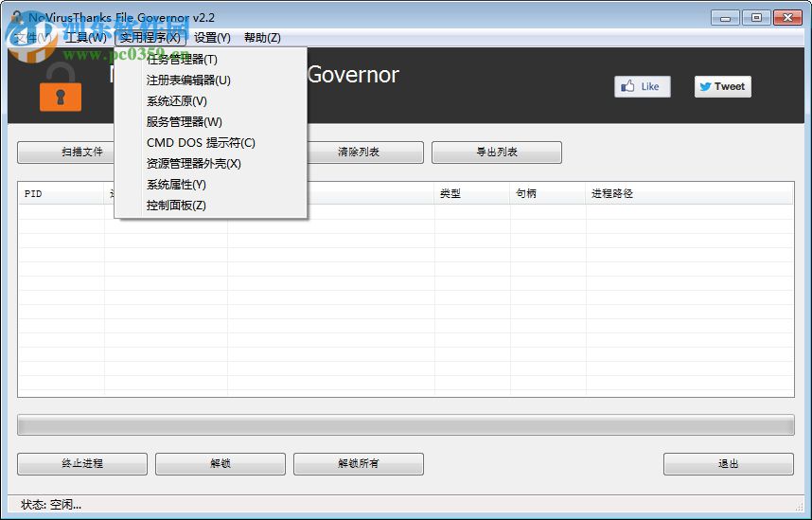The width and height of the screenshot is (812, 520).
Task: Close the 实用程序(X) menu
Action: tap(150, 38)
